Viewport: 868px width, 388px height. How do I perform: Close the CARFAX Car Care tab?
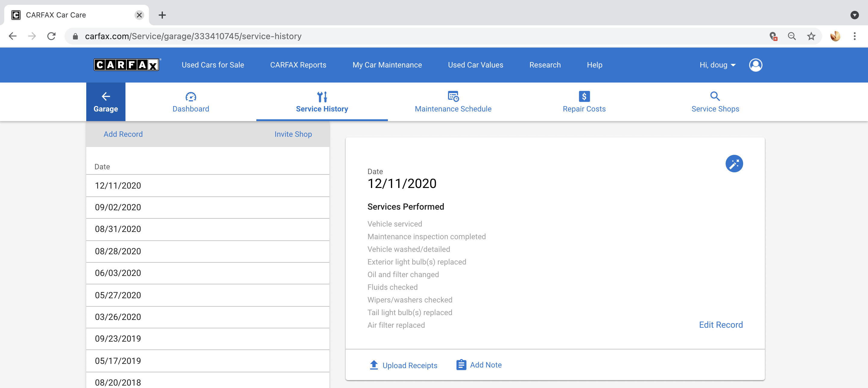[139, 15]
